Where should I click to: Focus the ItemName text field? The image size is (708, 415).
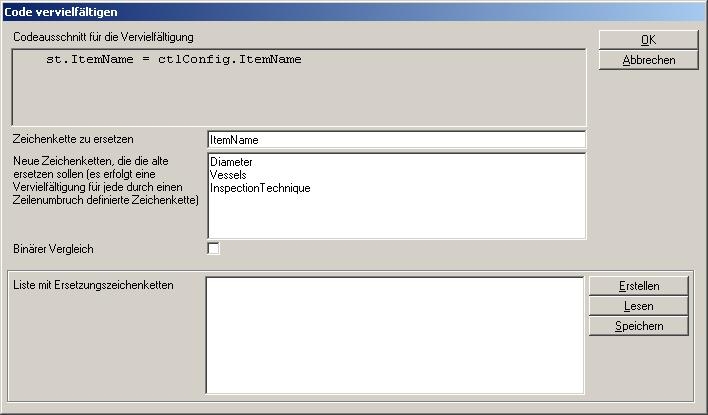(396, 140)
